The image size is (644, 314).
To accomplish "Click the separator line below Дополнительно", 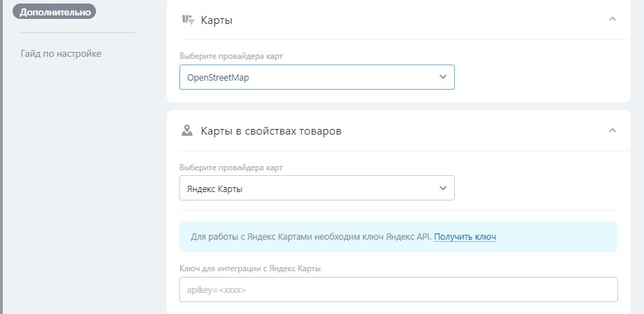I will (77, 32).
